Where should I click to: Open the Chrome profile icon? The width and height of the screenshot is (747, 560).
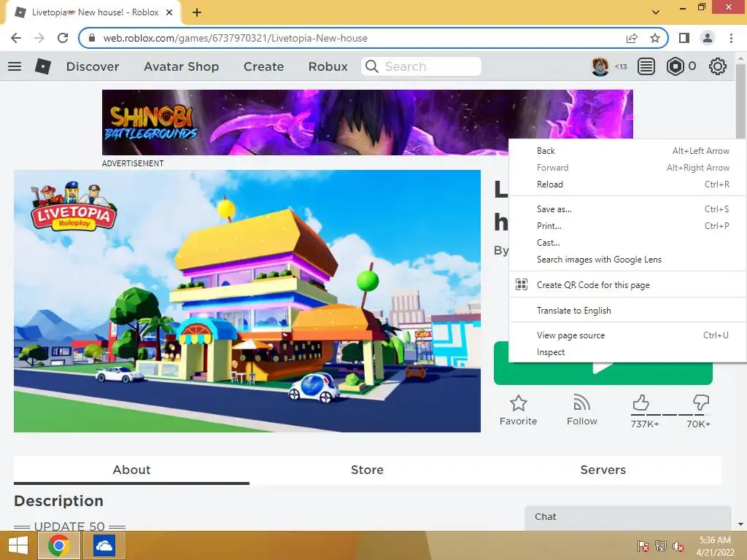point(708,38)
